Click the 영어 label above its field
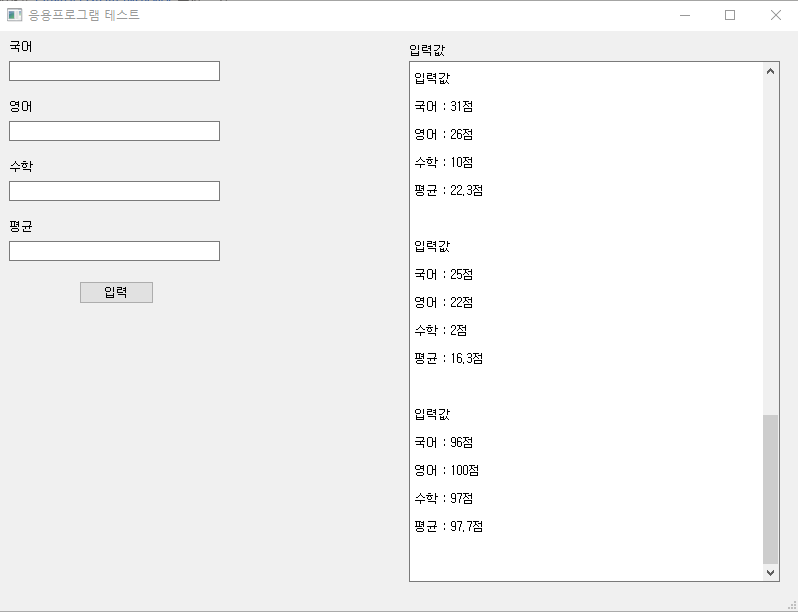 point(21,107)
